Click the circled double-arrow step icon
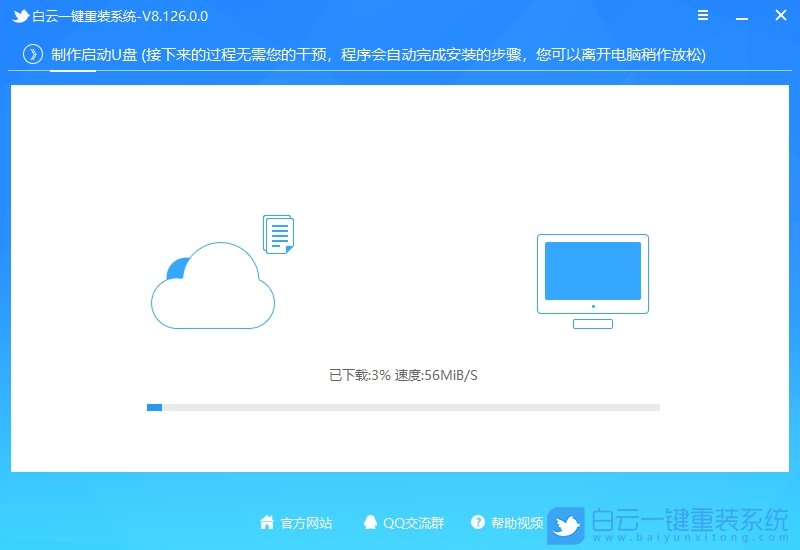 coord(33,54)
